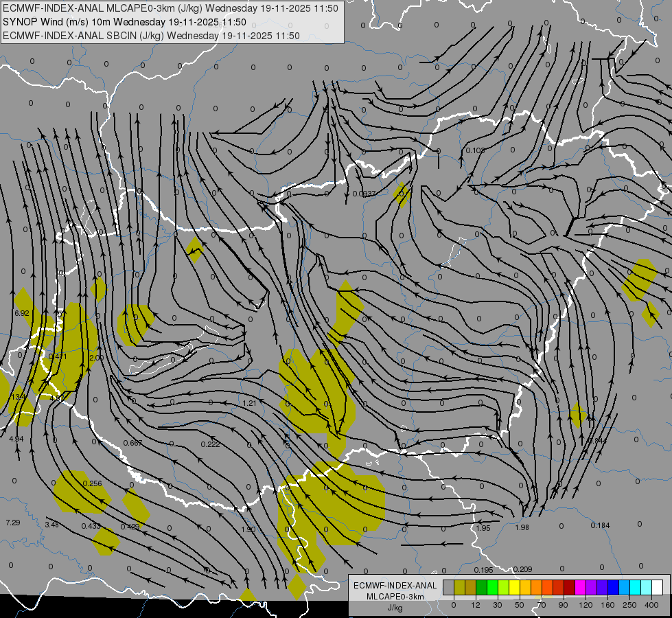Screen dimensions: 672x618
Task: Click the bright cyan legend swatch
Action: (x=636, y=588)
